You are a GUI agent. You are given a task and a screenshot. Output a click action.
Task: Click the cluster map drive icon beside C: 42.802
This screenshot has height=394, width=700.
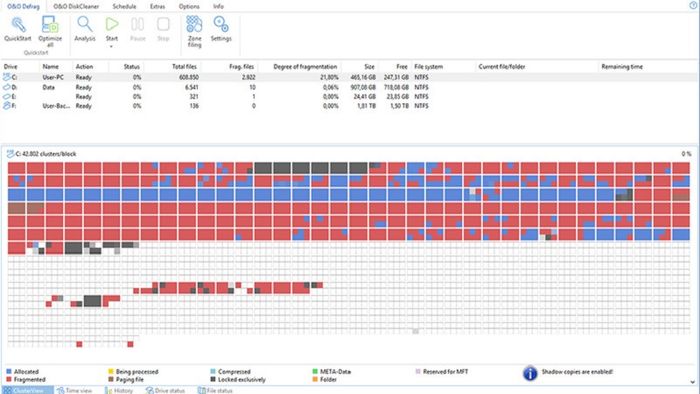(10, 154)
